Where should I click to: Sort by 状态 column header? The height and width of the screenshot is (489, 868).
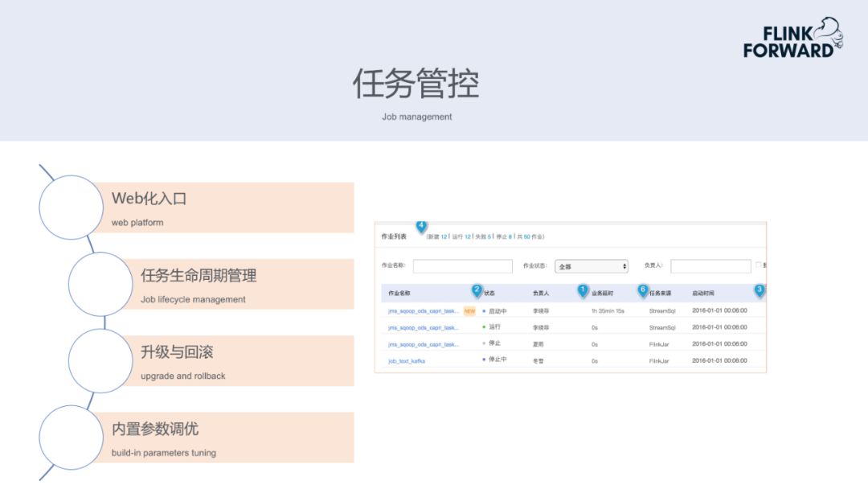(x=489, y=293)
